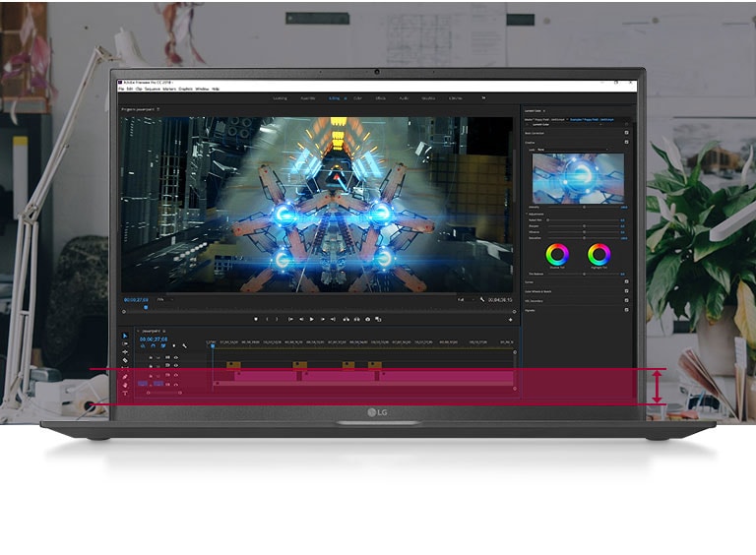
Task: Toggle the Vignette checkbox
Action: [627, 310]
